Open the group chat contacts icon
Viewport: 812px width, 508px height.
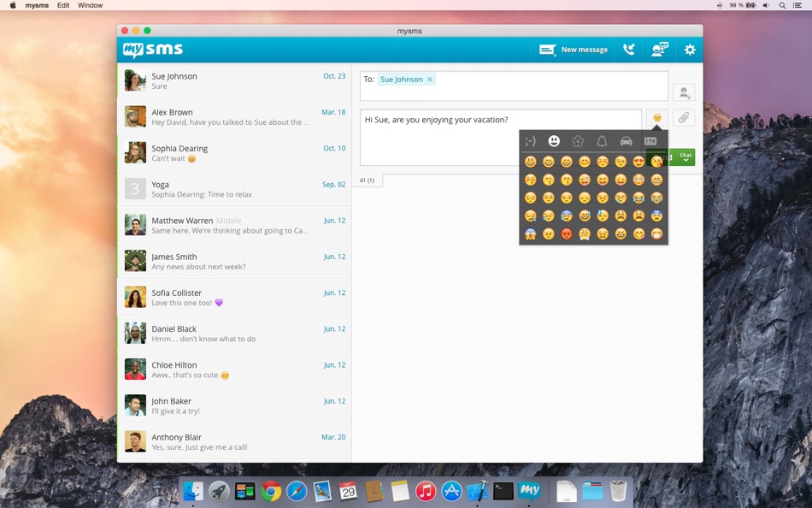coord(659,50)
